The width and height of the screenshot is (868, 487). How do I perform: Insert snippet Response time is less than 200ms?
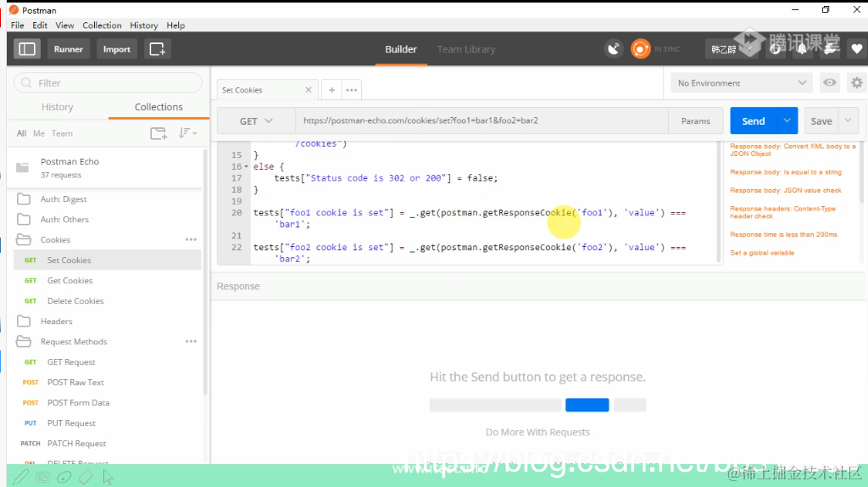click(x=783, y=234)
